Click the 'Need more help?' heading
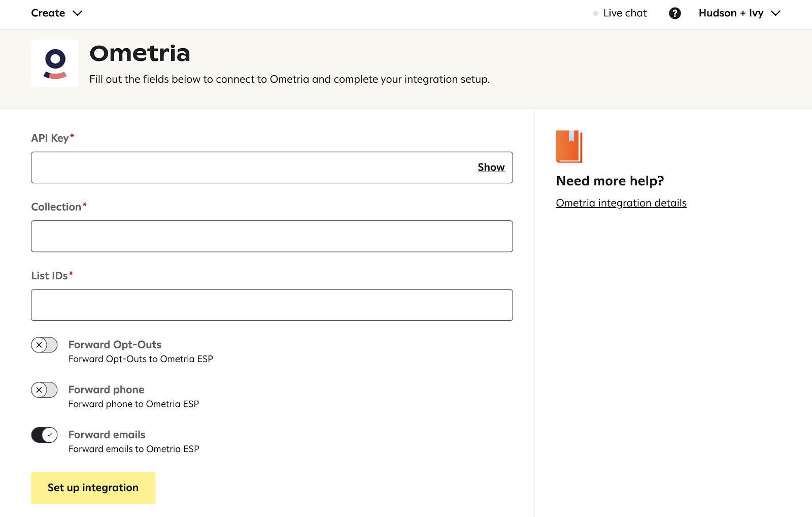Image resolution: width=812 pixels, height=517 pixels. [610, 181]
